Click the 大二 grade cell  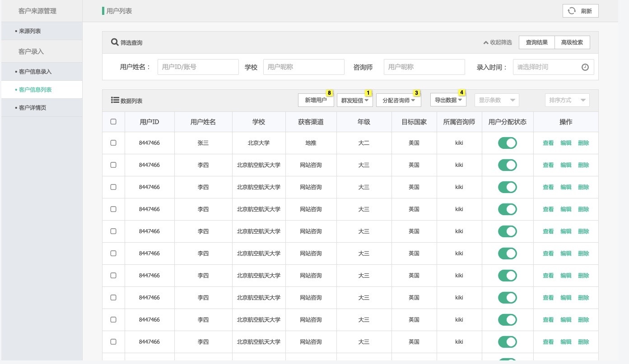click(x=364, y=143)
